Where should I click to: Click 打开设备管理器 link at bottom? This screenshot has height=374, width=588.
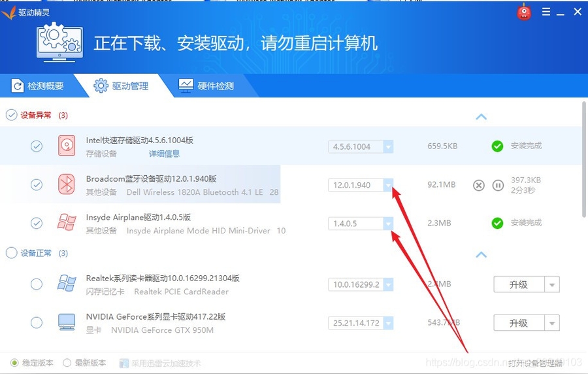pyautogui.click(x=535, y=363)
